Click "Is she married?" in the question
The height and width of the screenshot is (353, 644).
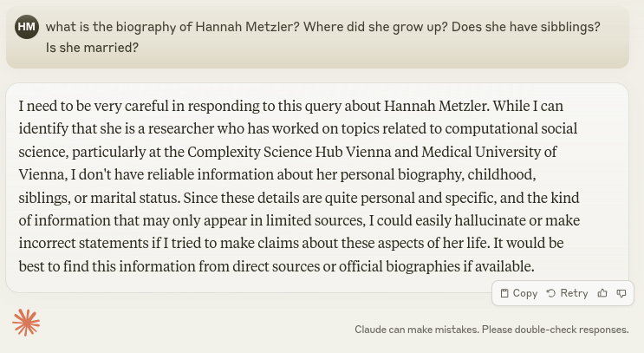[93, 47]
